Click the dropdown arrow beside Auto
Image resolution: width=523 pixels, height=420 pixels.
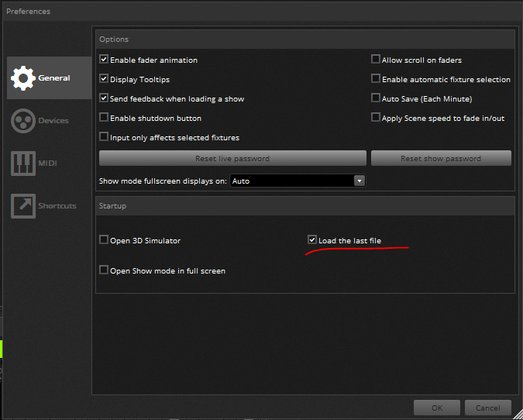[360, 181]
